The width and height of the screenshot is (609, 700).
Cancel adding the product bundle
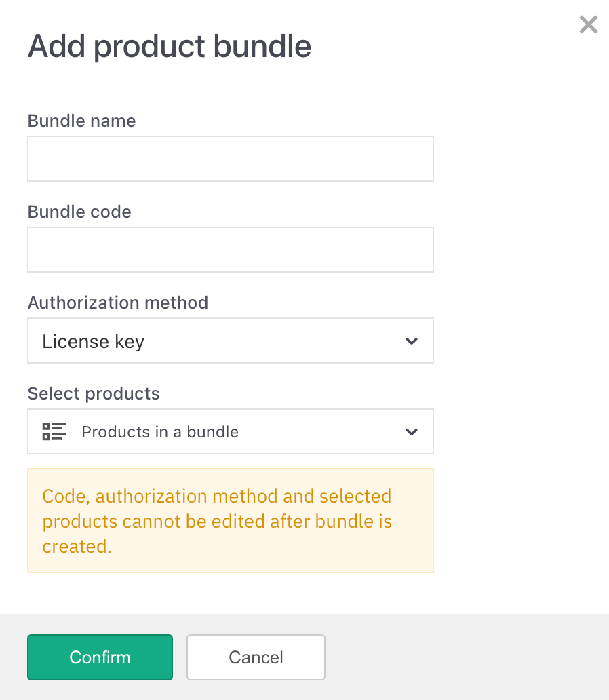point(256,657)
